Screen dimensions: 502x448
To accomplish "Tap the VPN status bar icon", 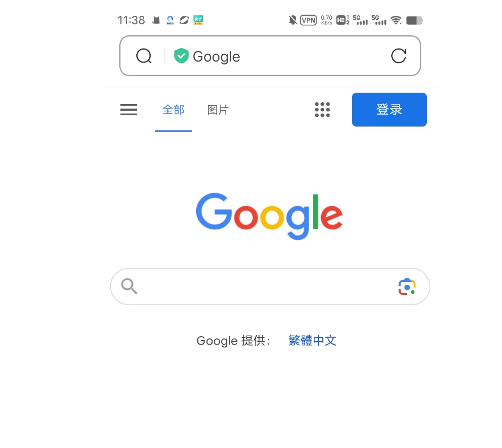I will tap(308, 20).
